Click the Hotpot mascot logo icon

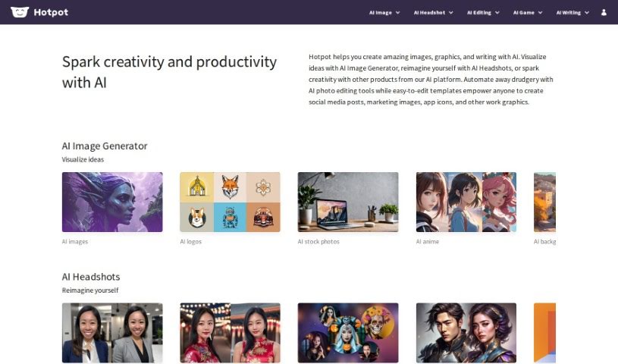tap(20, 12)
